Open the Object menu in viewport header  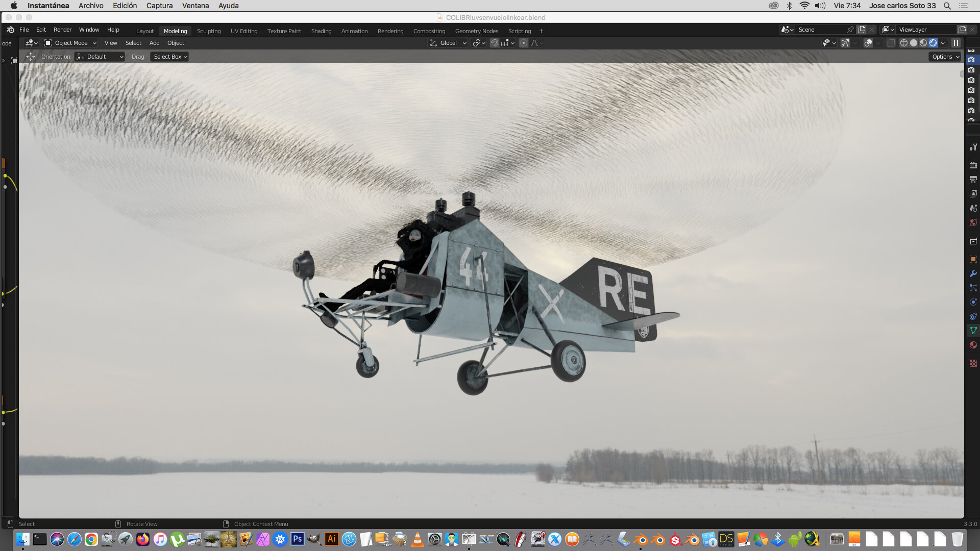pos(176,43)
